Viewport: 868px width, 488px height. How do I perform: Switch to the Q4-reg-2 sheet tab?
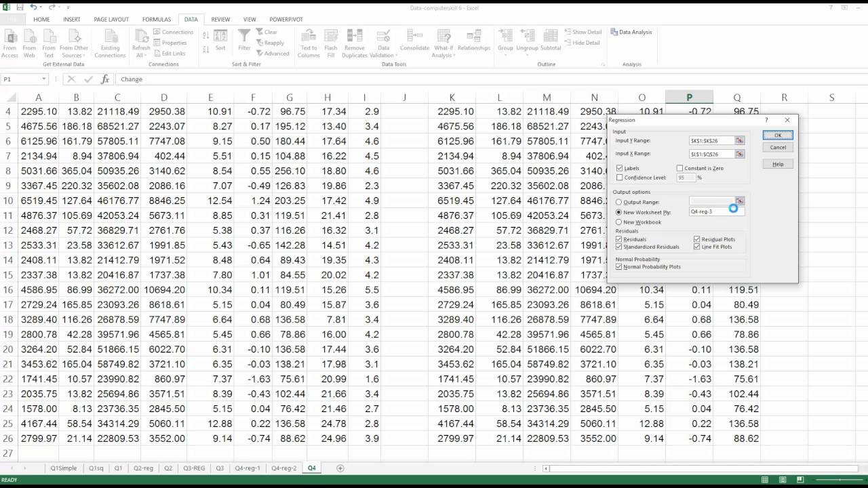click(x=283, y=468)
